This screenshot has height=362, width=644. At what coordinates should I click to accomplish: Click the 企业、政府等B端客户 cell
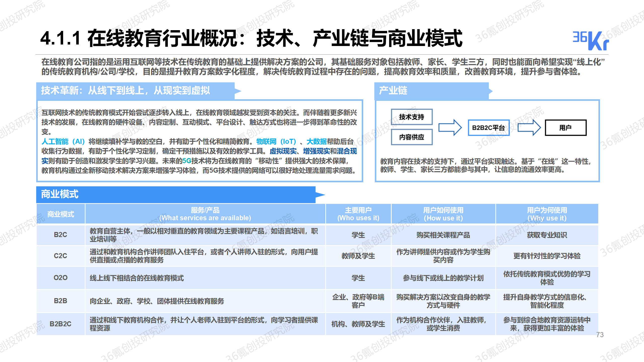[x=358, y=301]
